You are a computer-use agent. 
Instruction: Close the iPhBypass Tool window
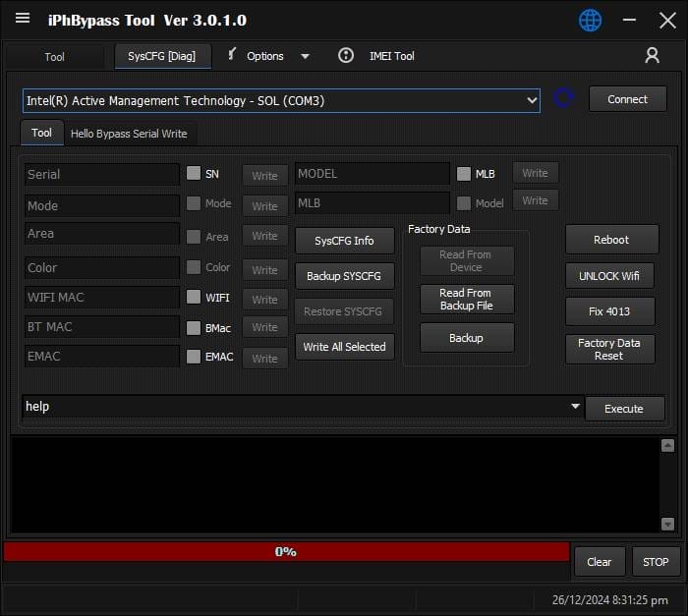click(x=667, y=21)
